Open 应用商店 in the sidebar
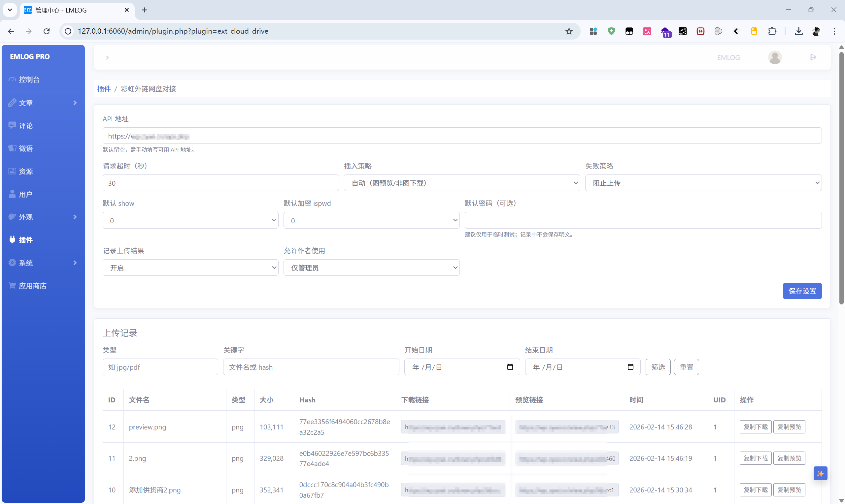The width and height of the screenshot is (845, 504). click(x=33, y=286)
